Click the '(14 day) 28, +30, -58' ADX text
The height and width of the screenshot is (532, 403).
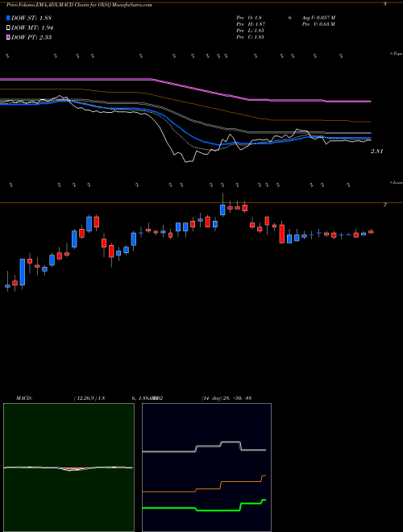point(226,398)
